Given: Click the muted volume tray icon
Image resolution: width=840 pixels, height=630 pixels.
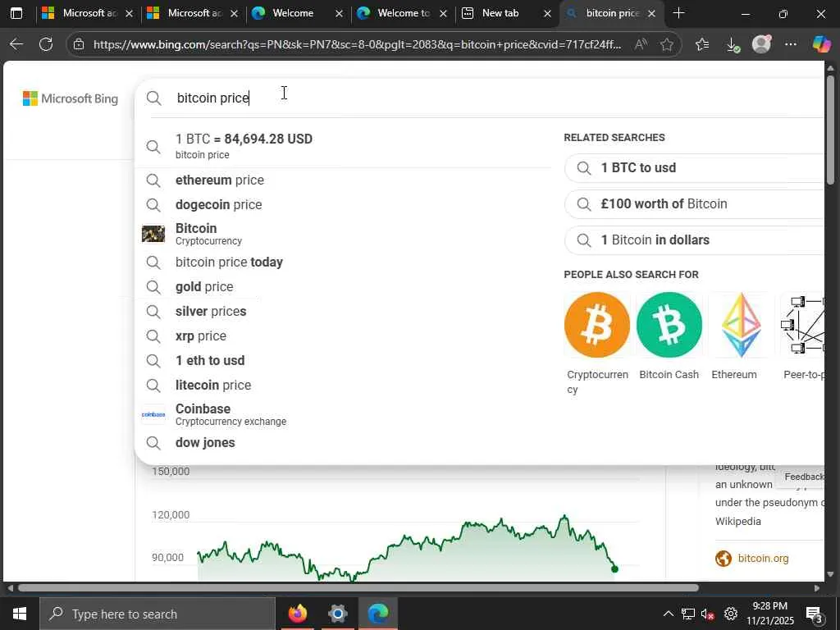Looking at the screenshot, I should [708, 614].
